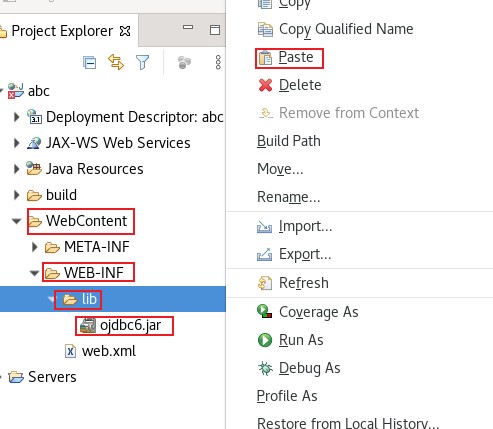Click the focus on active task icon

pos(184,62)
